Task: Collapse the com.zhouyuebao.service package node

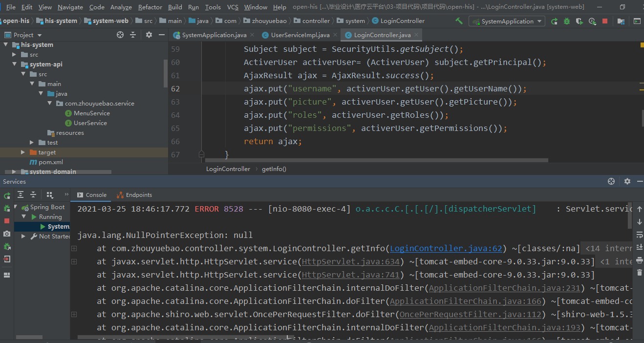Action: pyautogui.click(x=50, y=103)
